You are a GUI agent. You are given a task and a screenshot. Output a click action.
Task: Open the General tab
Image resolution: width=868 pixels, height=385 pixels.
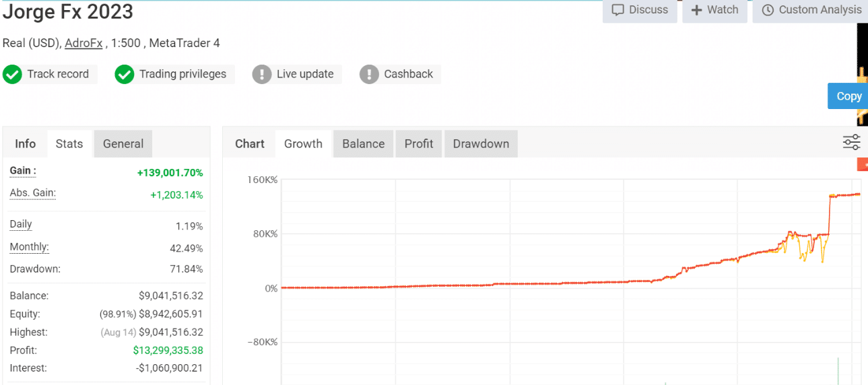(123, 144)
